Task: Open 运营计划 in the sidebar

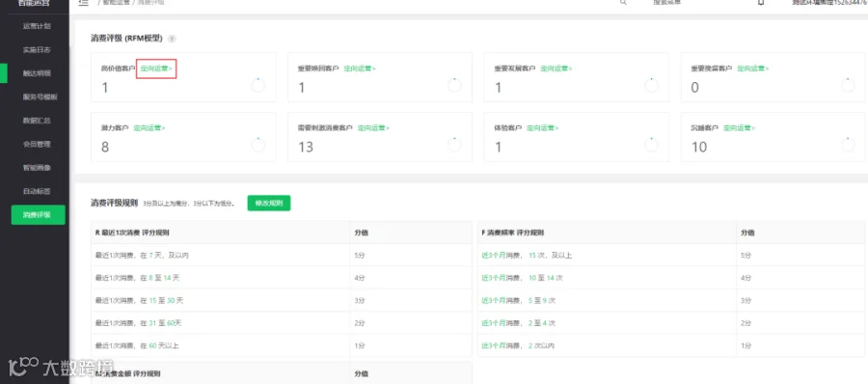Action: coord(37,26)
